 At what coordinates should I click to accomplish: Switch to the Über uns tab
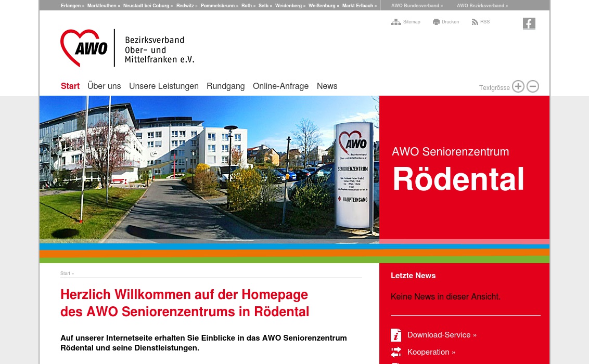104,86
